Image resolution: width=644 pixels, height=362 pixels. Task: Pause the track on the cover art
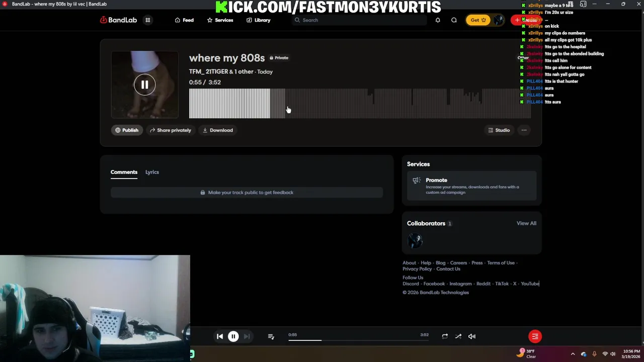pos(144,85)
